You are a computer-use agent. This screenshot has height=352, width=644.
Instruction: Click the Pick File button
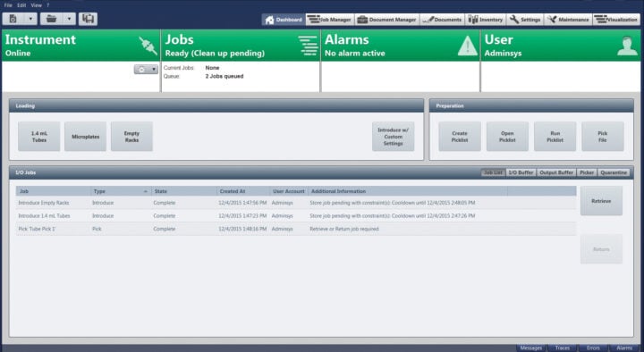click(x=603, y=137)
